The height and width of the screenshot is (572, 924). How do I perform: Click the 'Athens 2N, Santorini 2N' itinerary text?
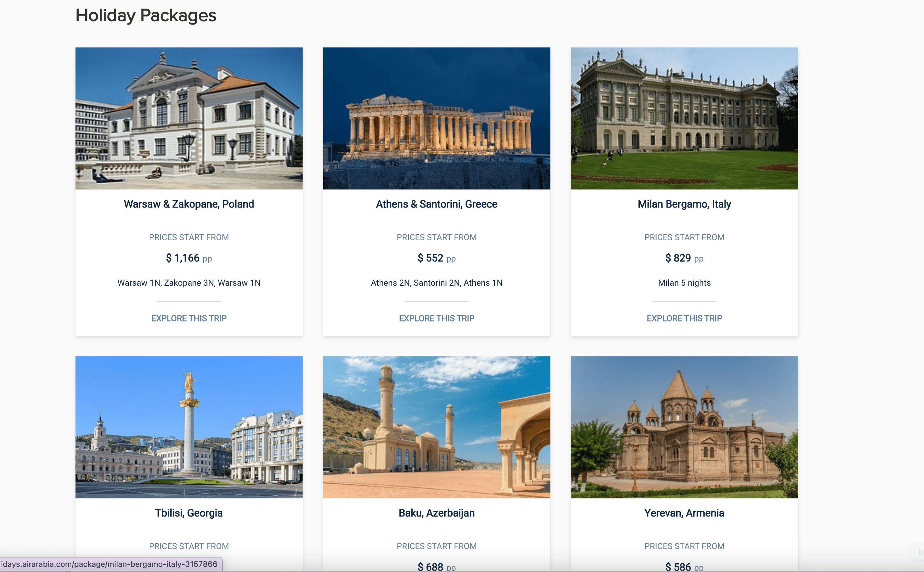436,282
